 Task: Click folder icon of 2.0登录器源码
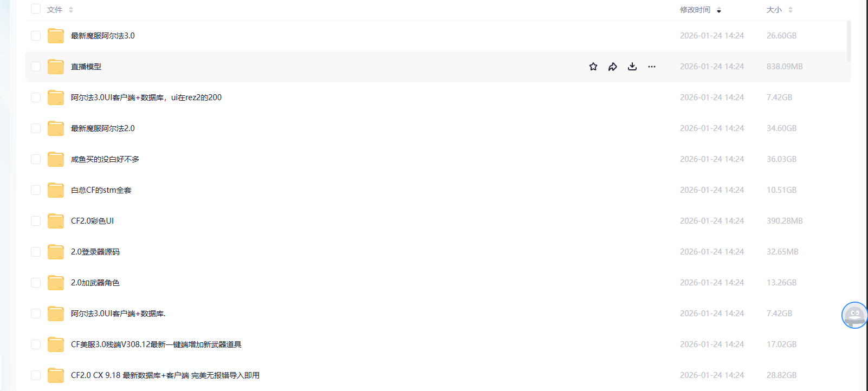(x=56, y=252)
